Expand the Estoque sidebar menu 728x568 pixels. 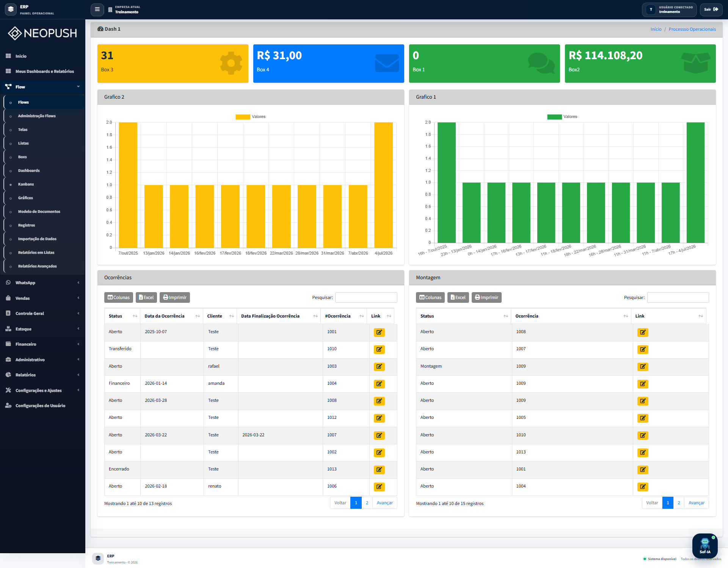(x=42, y=329)
